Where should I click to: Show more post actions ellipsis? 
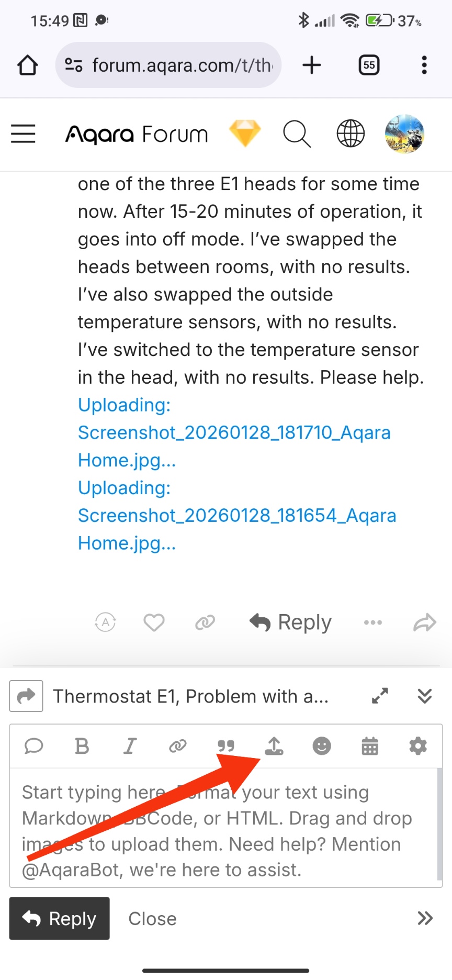tap(373, 622)
